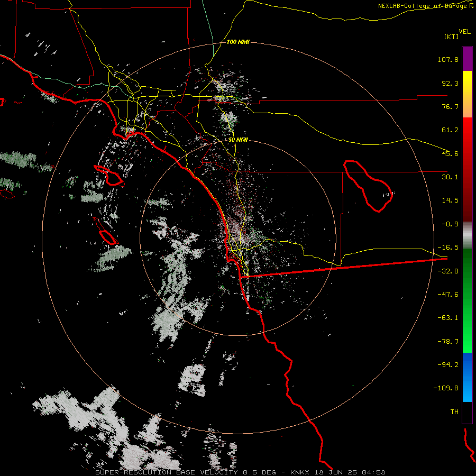The image size is (476, 476).
Task: Click the TH threshold label
Action: click(454, 412)
